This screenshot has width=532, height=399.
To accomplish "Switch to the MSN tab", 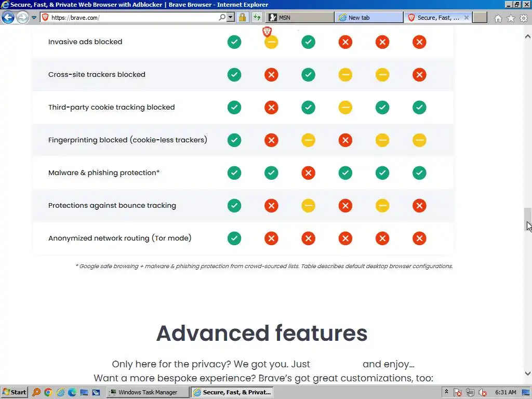I will [x=300, y=18].
